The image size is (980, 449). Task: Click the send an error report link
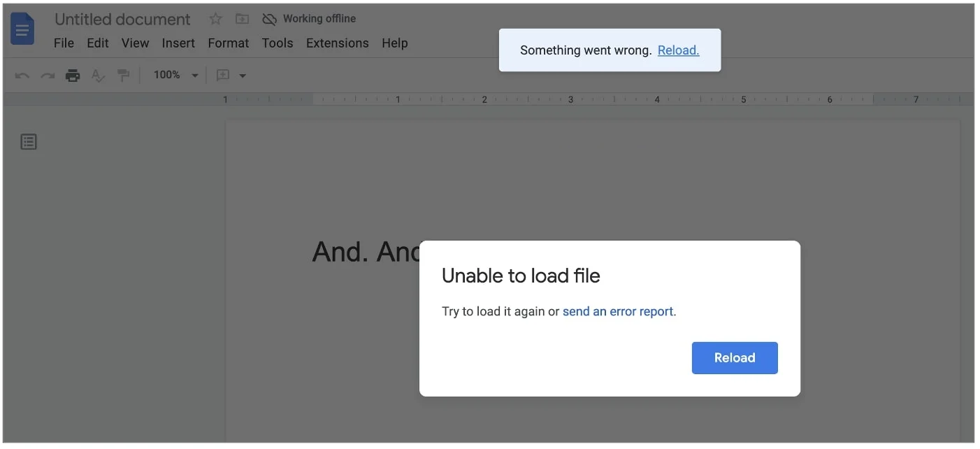(618, 311)
